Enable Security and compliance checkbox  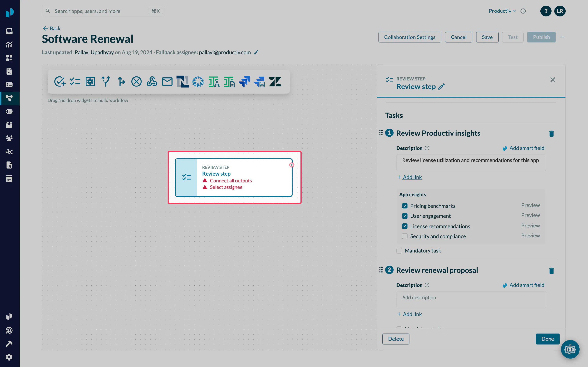[405, 236]
